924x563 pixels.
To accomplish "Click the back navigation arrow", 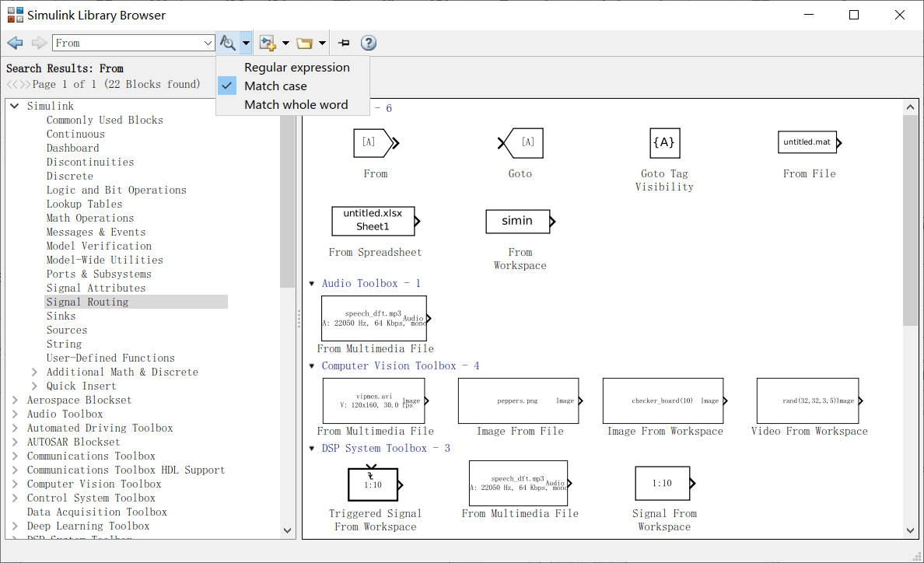I will coord(14,42).
